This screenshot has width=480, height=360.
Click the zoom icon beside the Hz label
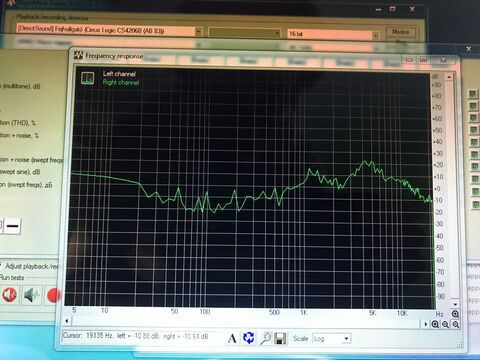pyautogui.click(x=455, y=314)
